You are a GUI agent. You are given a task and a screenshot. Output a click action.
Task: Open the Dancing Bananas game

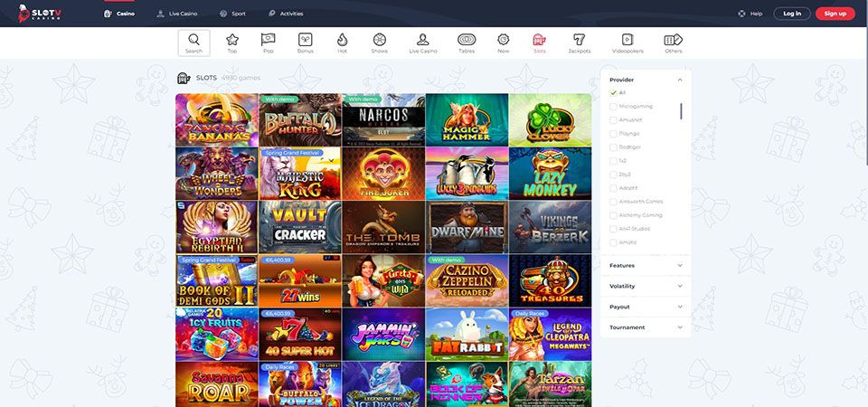217,119
